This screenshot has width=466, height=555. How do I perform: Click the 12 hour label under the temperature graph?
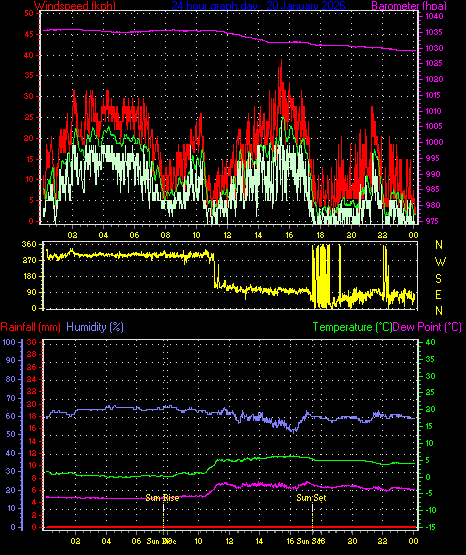click(229, 541)
